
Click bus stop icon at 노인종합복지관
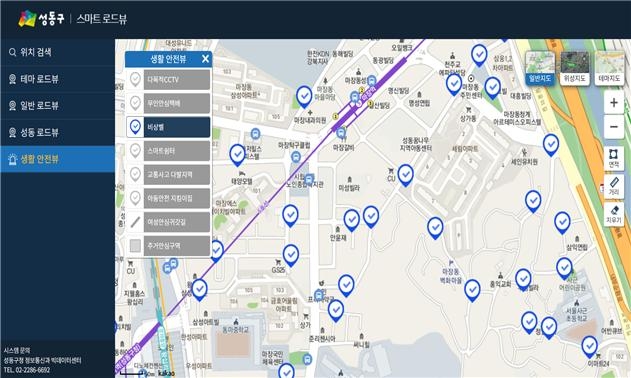point(309,179)
